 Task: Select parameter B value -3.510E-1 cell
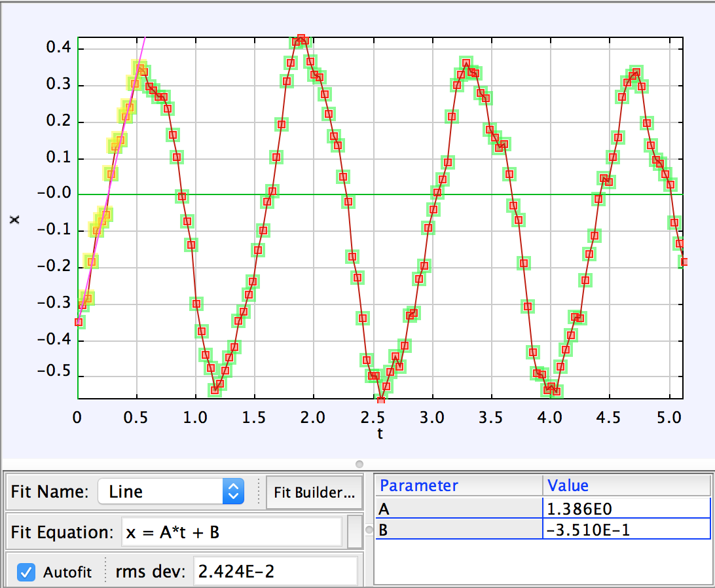click(x=626, y=530)
